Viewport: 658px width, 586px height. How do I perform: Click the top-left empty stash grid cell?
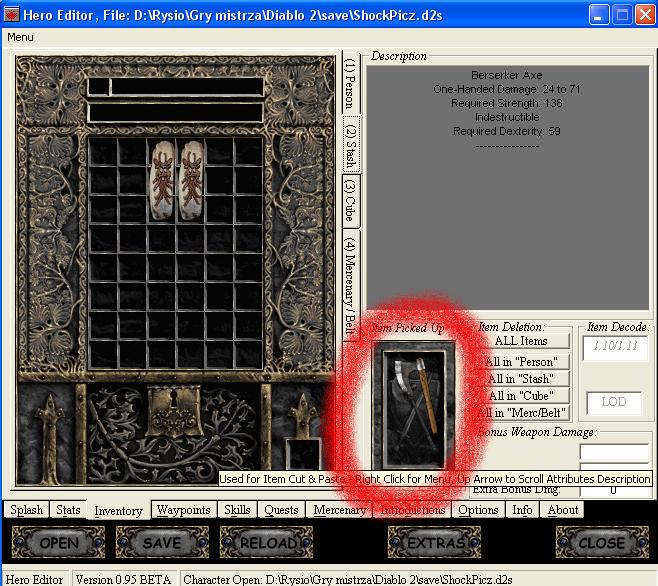pos(104,152)
